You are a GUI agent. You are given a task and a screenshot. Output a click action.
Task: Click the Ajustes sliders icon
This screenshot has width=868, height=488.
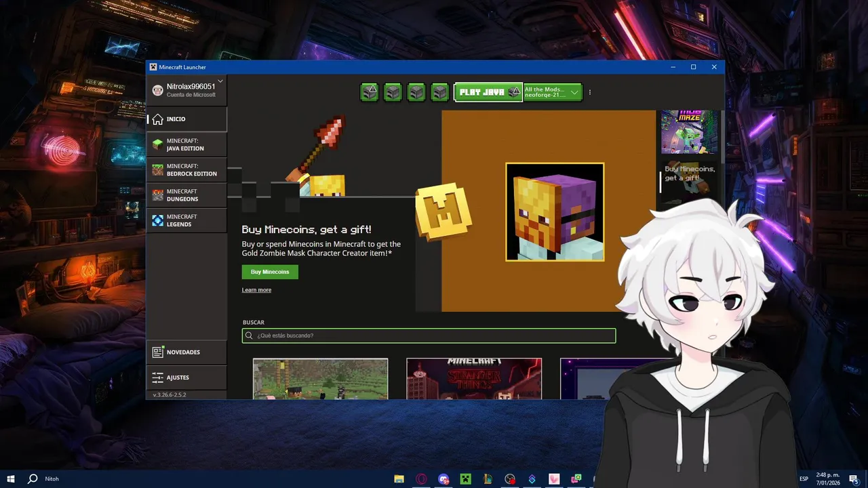[x=157, y=378]
